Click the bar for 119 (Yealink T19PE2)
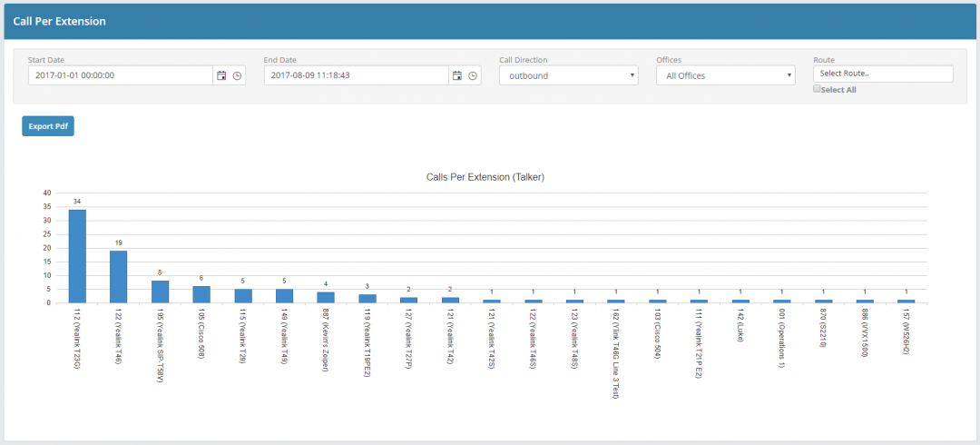This screenshot has width=980, height=445. (367, 299)
